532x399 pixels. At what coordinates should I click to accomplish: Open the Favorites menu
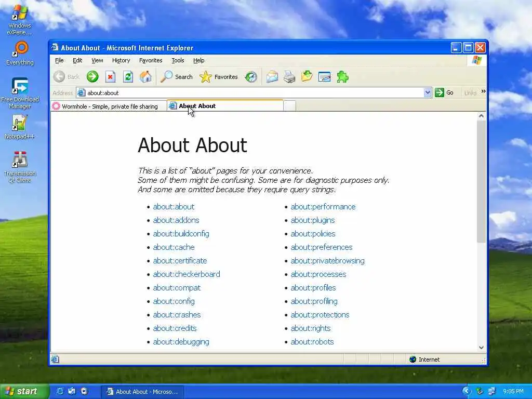tap(151, 60)
